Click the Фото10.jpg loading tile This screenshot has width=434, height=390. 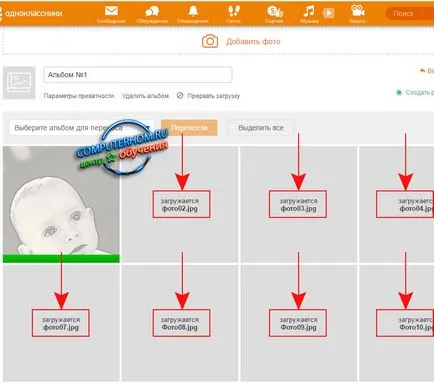[396, 323]
